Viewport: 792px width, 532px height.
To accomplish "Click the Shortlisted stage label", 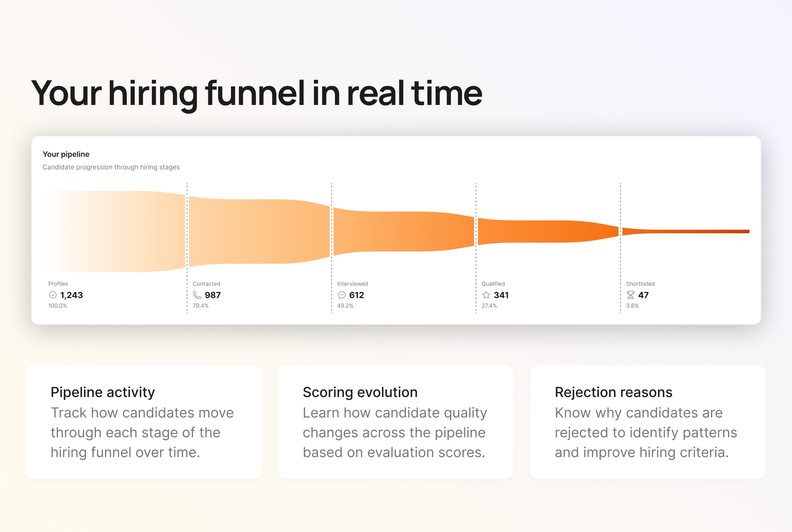I will tap(640, 283).
